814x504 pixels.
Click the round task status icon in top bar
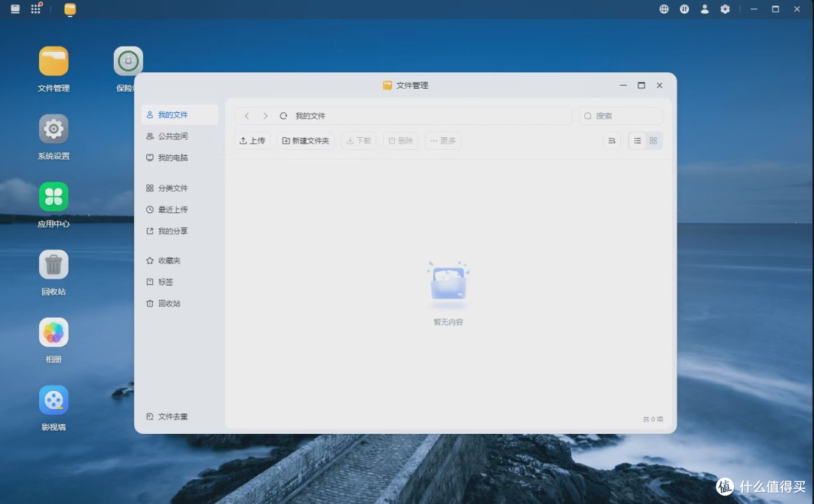tap(684, 9)
